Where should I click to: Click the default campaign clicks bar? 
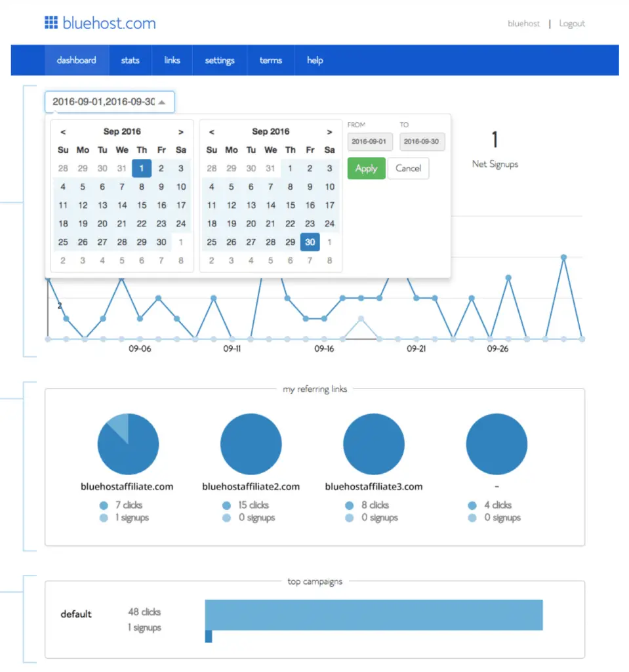click(374, 615)
